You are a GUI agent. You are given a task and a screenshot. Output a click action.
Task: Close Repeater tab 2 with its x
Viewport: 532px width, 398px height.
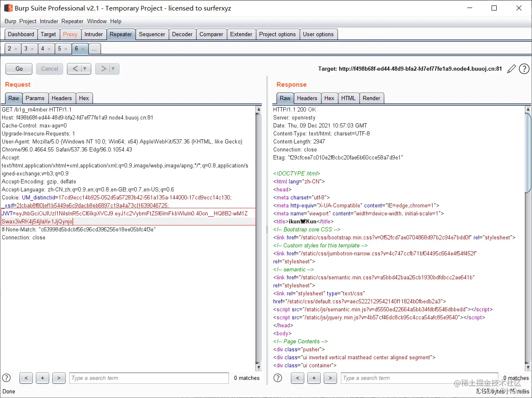click(x=16, y=49)
